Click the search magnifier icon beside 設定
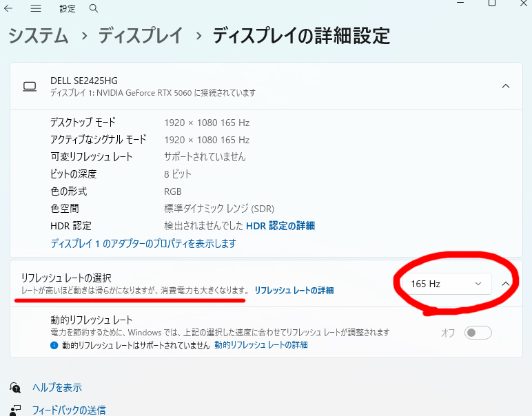 (x=93, y=9)
